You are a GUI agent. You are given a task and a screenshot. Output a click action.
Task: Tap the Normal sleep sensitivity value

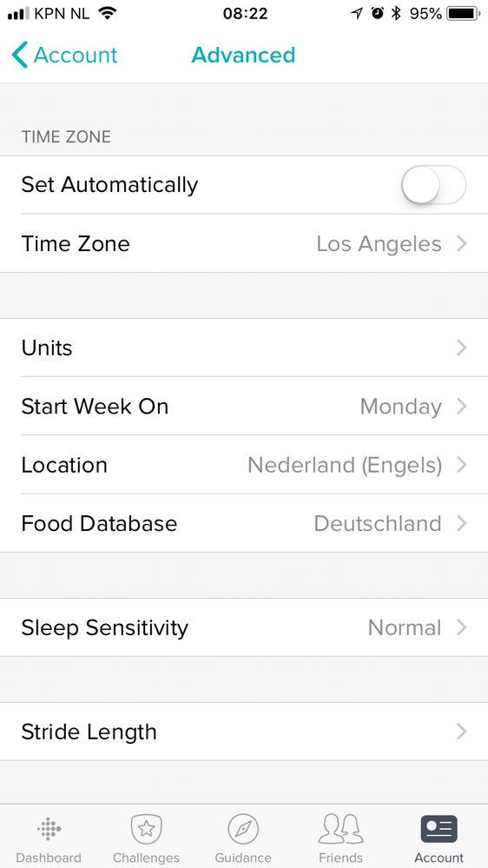[405, 627]
